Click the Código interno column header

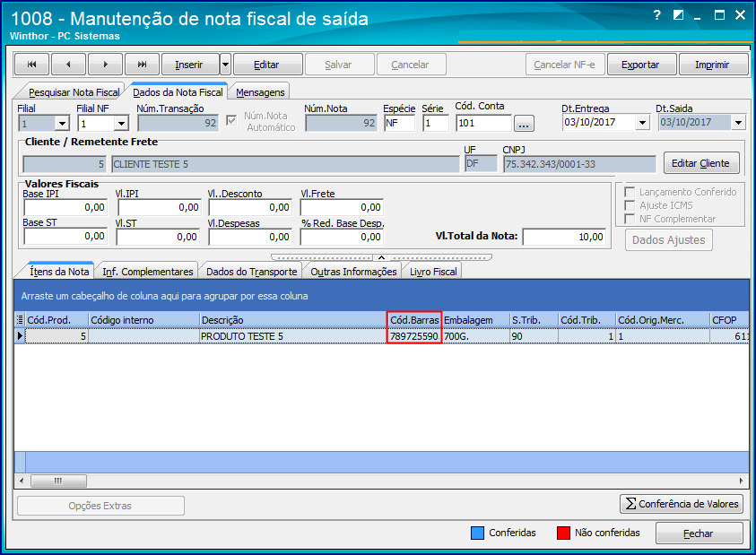[144, 320]
